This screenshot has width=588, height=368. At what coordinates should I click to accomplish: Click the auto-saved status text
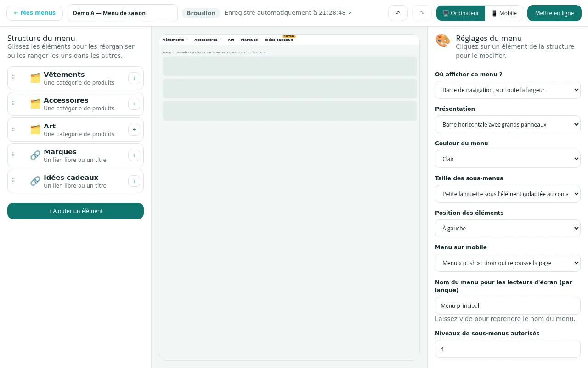click(288, 13)
